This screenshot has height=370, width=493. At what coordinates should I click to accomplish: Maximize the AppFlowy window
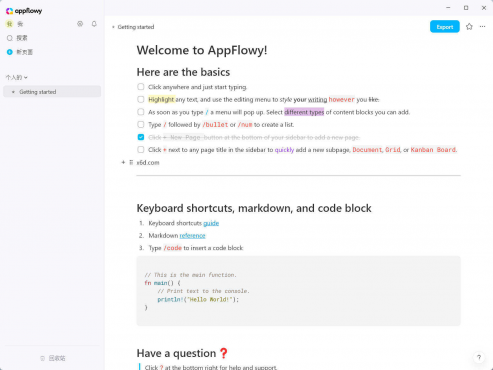tap(466, 8)
